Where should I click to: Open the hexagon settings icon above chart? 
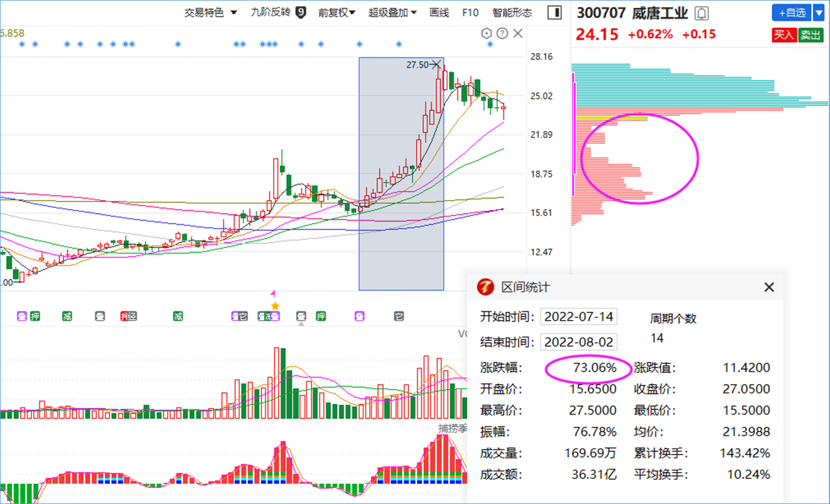tap(487, 34)
